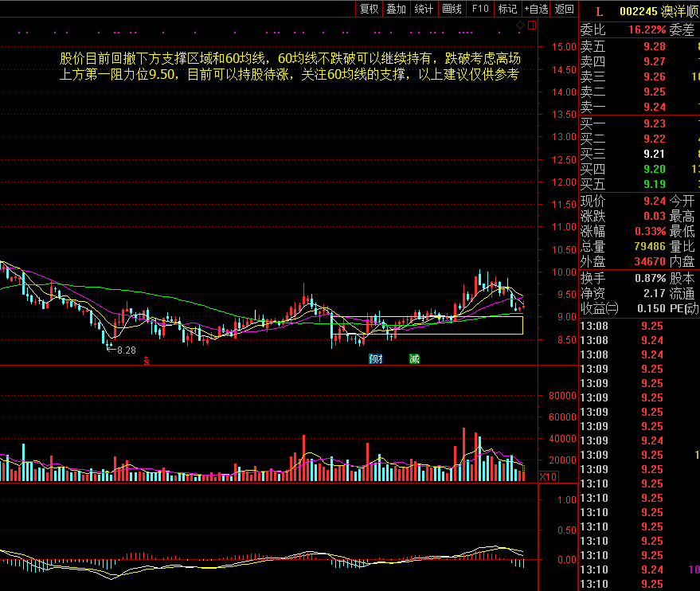Click the 净资 2.17 value
The image size is (700, 591).
[x=655, y=294]
